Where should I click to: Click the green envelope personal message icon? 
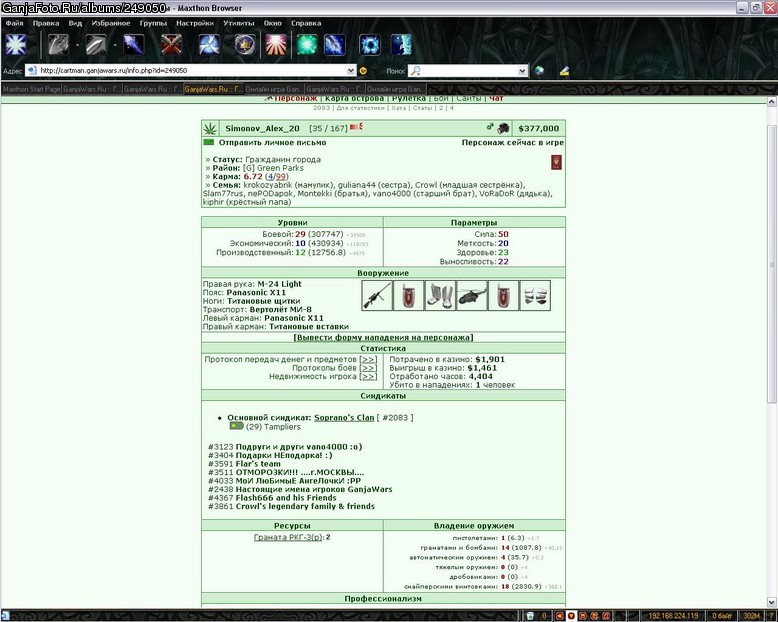pos(209,142)
